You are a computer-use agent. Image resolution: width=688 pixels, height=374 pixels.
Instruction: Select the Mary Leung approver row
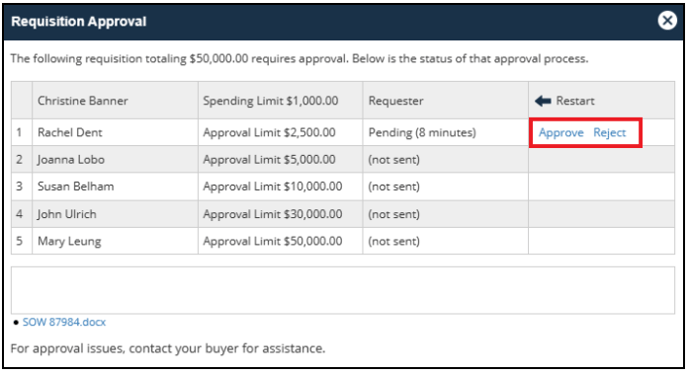343,241
